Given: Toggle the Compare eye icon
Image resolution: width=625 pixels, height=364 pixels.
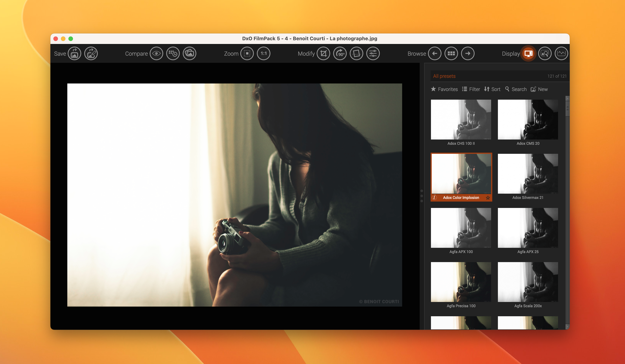Looking at the screenshot, I should pyautogui.click(x=156, y=54).
